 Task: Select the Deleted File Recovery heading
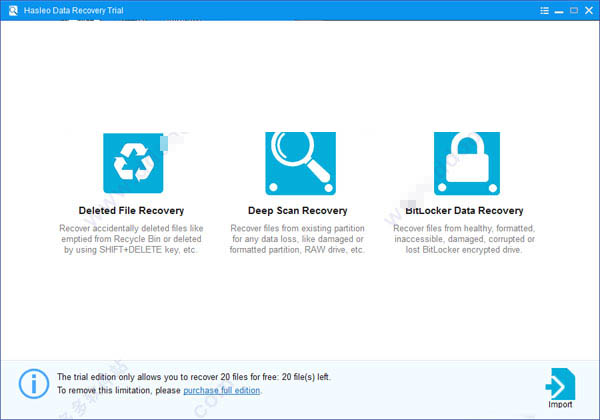coord(131,211)
